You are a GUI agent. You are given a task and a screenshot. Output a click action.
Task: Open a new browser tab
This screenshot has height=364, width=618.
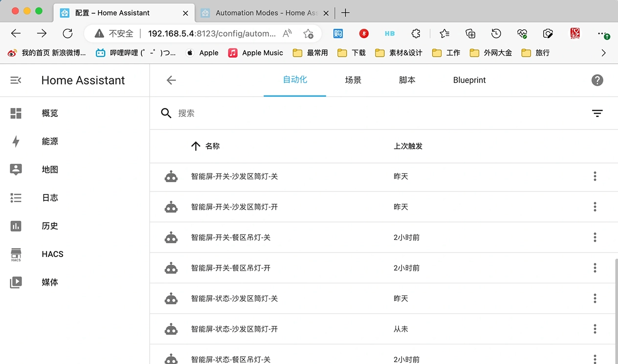pos(345,13)
